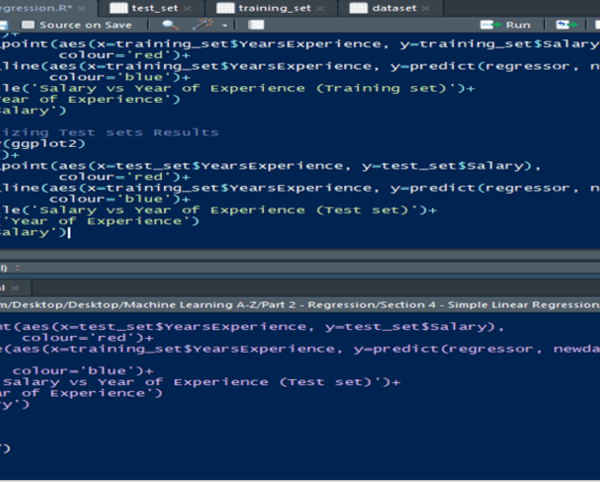Click the compile report notebook icon
600x482 pixels.
click(x=256, y=24)
